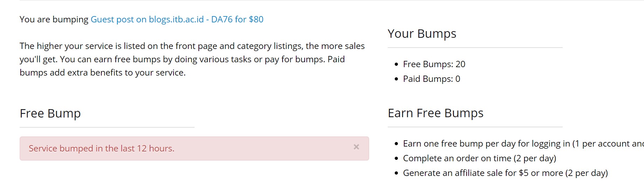
Task: Click the bullet dot beside 'Paid Bumps: 0'
Action: 396,79
